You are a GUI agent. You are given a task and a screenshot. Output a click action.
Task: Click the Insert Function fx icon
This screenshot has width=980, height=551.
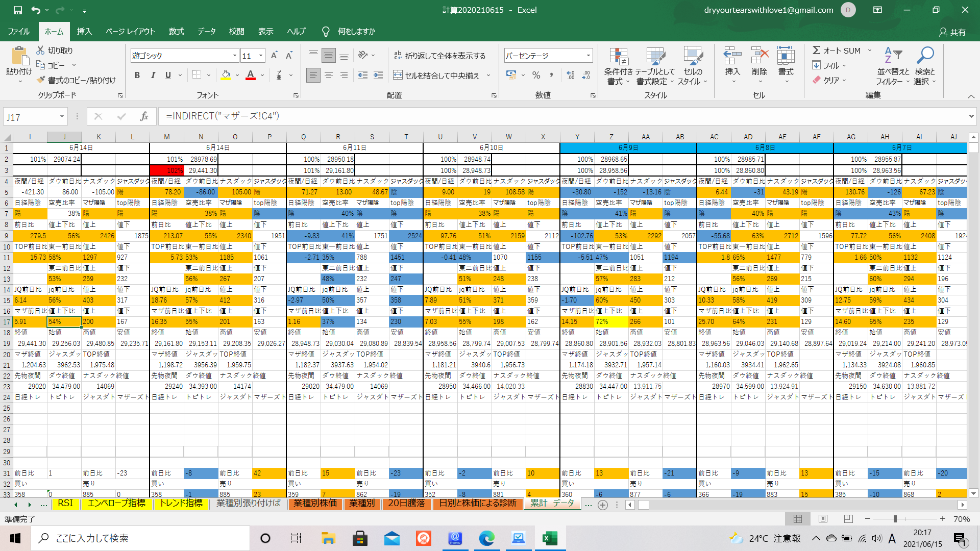coord(144,116)
